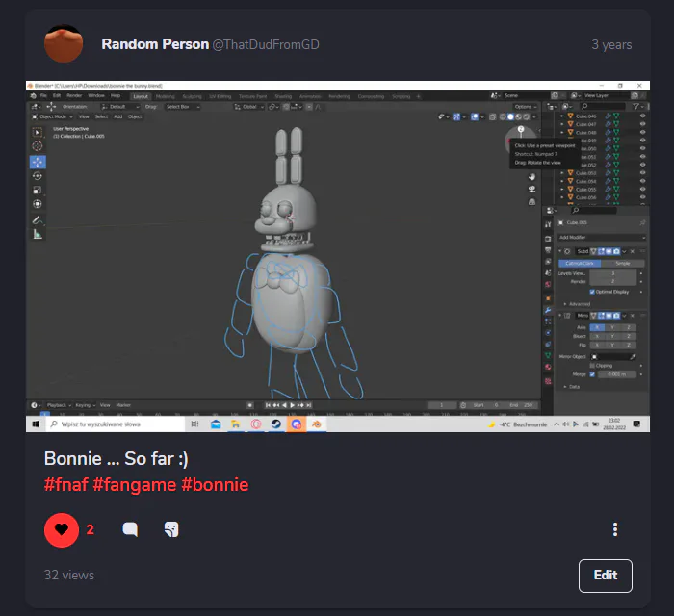The image size is (674, 616).
Task: Open the Object orange square properties tab
Action: tap(548, 298)
